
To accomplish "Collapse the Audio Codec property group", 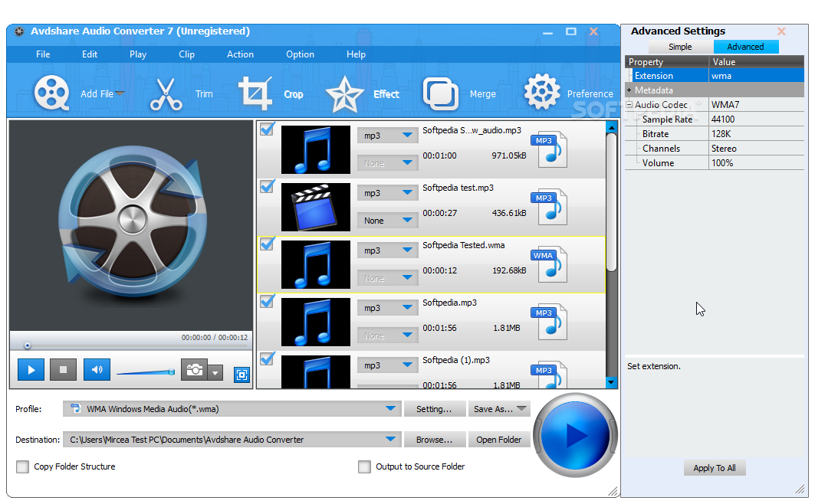I will [629, 105].
